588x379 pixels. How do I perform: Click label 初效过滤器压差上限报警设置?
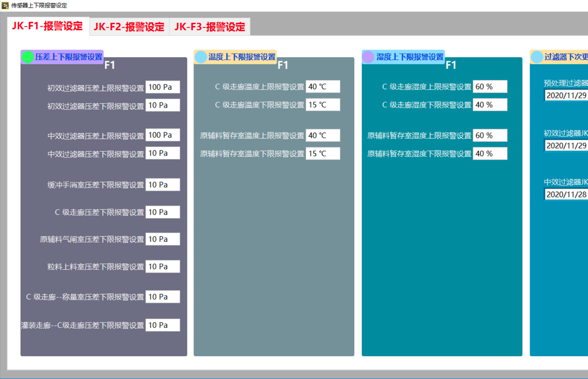coord(96,88)
